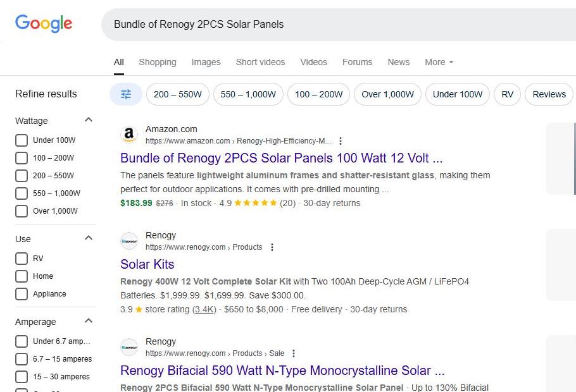
Task: Enable the RV use checkbox
Action: (22, 259)
